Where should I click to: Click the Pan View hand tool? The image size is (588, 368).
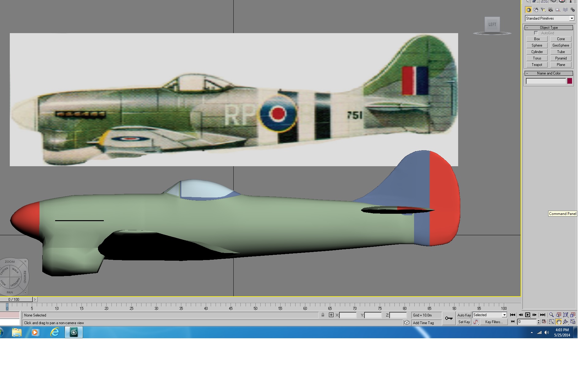pyautogui.click(x=559, y=322)
